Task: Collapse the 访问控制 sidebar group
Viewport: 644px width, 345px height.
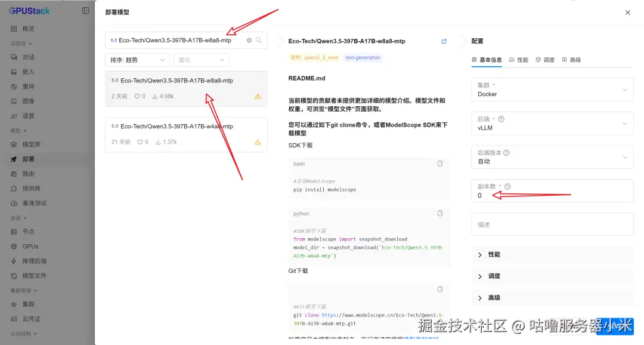Action: pos(23,334)
